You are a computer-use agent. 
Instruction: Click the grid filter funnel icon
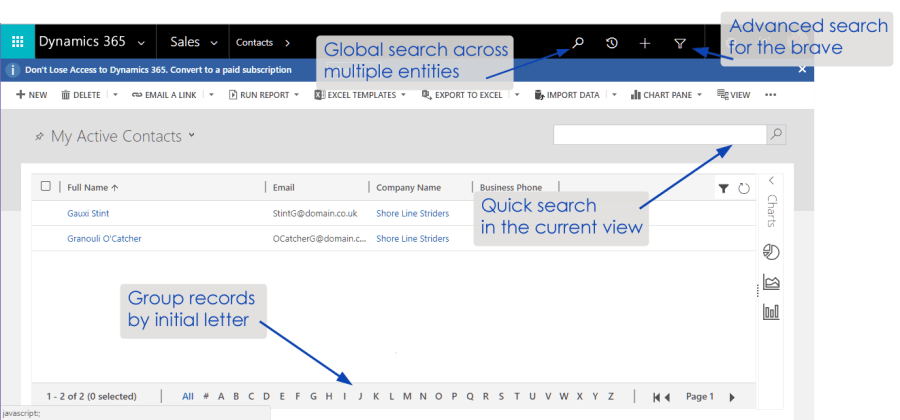click(724, 188)
